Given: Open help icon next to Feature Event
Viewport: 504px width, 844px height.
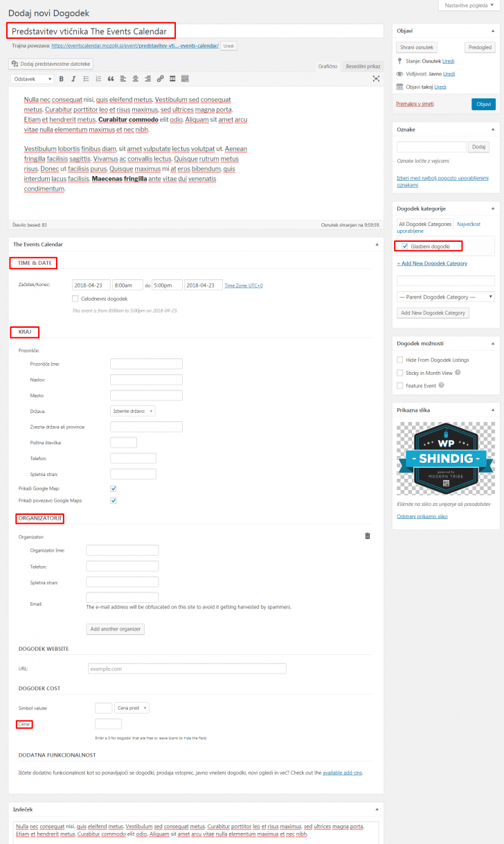Looking at the screenshot, I should point(441,385).
